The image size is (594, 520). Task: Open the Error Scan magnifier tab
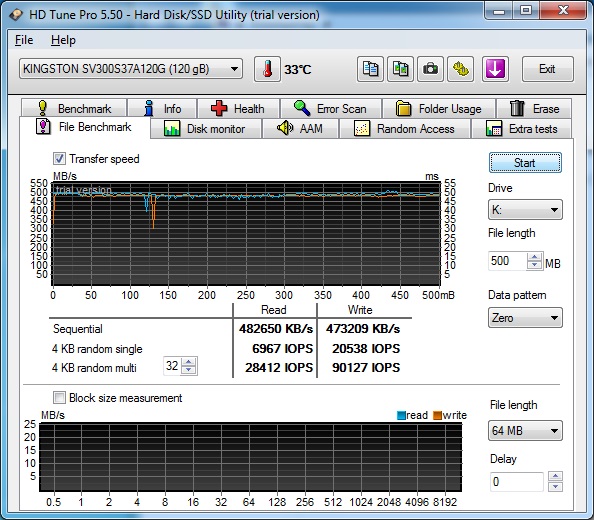click(x=331, y=109)
